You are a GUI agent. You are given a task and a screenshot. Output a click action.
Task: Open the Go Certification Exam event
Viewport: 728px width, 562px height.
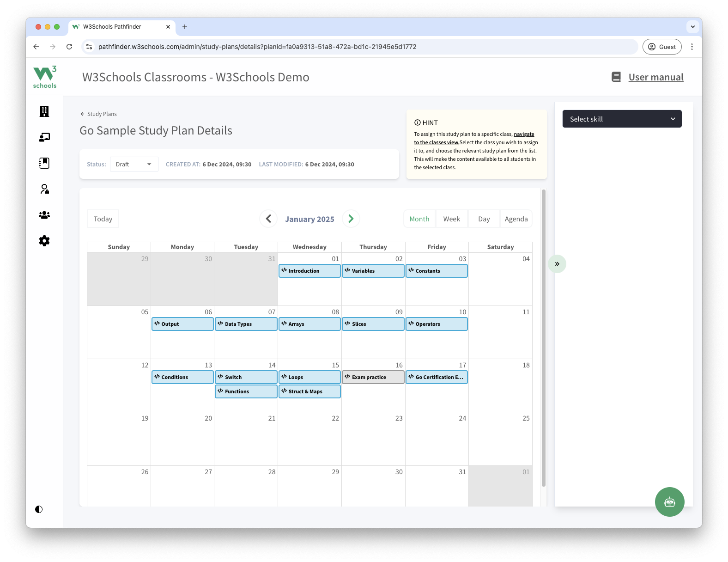coord(437,377)
